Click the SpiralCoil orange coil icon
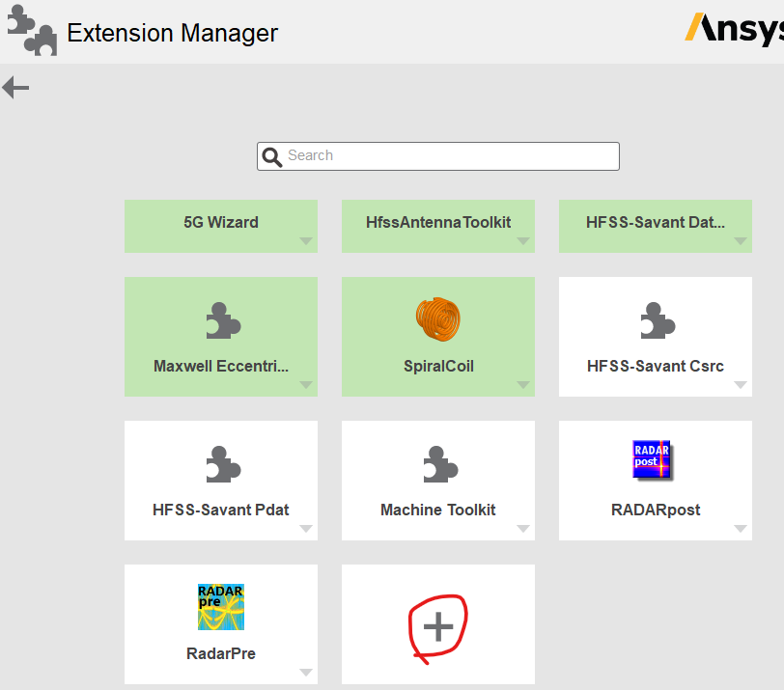Image resolution: width=784 pixels, height=690 pixels. [438, 319]
